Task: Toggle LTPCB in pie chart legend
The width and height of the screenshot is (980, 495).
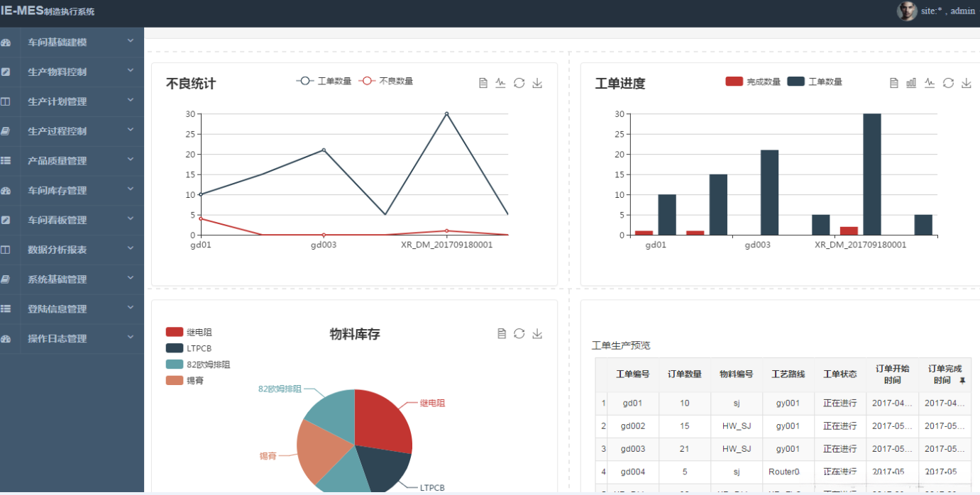Action: click(189, 348)
